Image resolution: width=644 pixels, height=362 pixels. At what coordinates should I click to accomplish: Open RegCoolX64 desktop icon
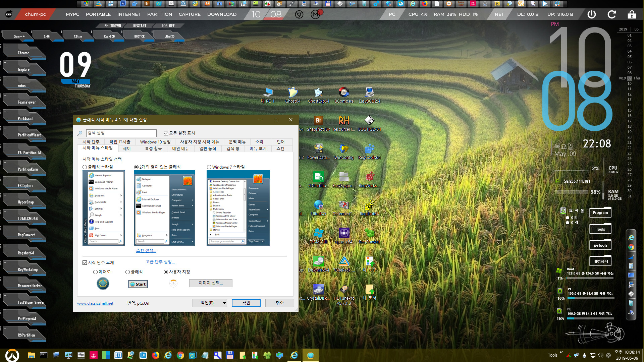pos(369,151)
